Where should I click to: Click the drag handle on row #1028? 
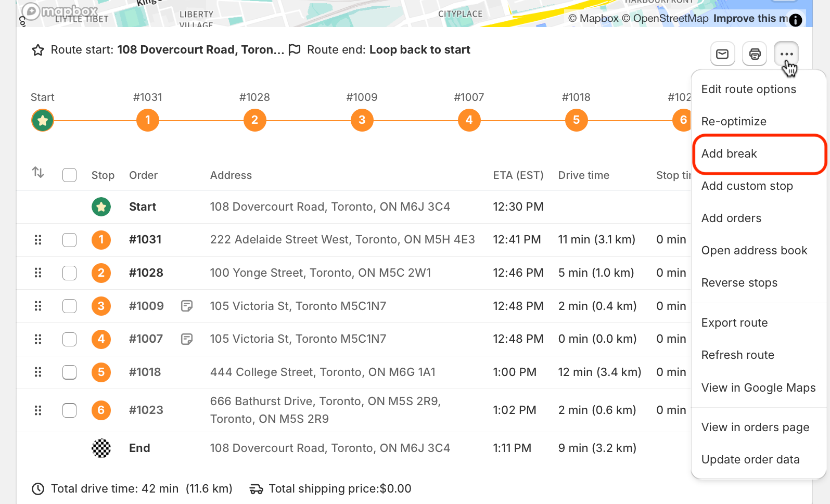(x=38, y=273)
